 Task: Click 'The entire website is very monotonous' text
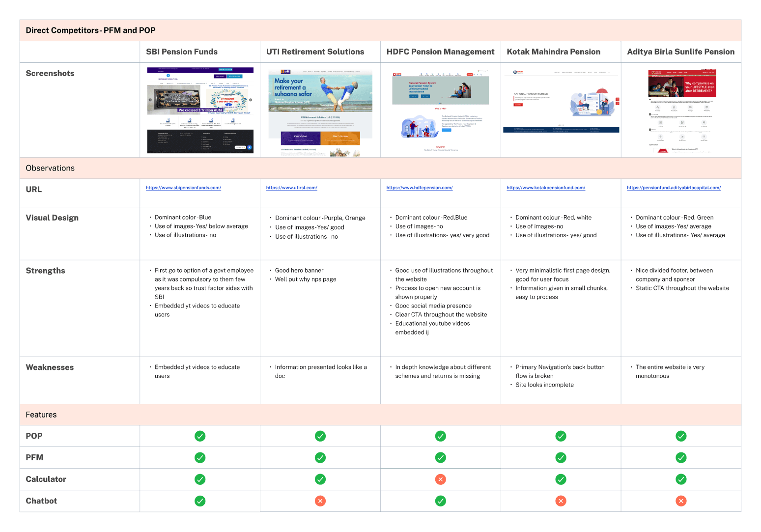pos(670,372)
